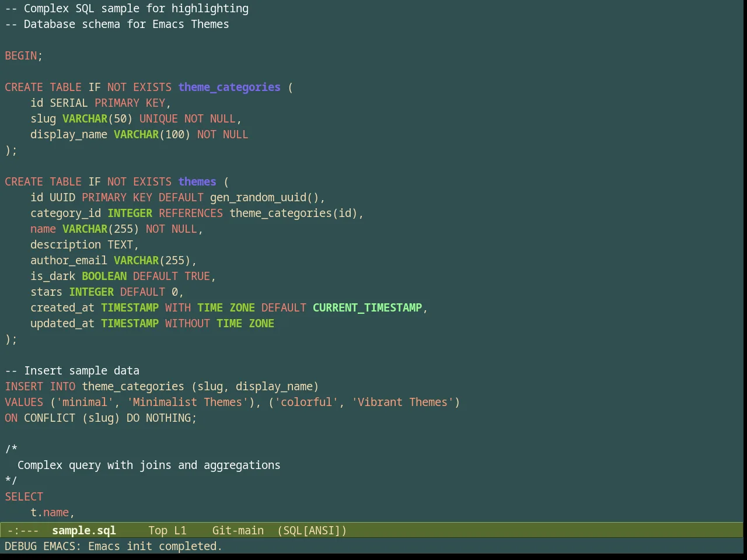Click TRUE value on is_dark line
Viewport: 747px width, 560px height.
pos(197,276)
